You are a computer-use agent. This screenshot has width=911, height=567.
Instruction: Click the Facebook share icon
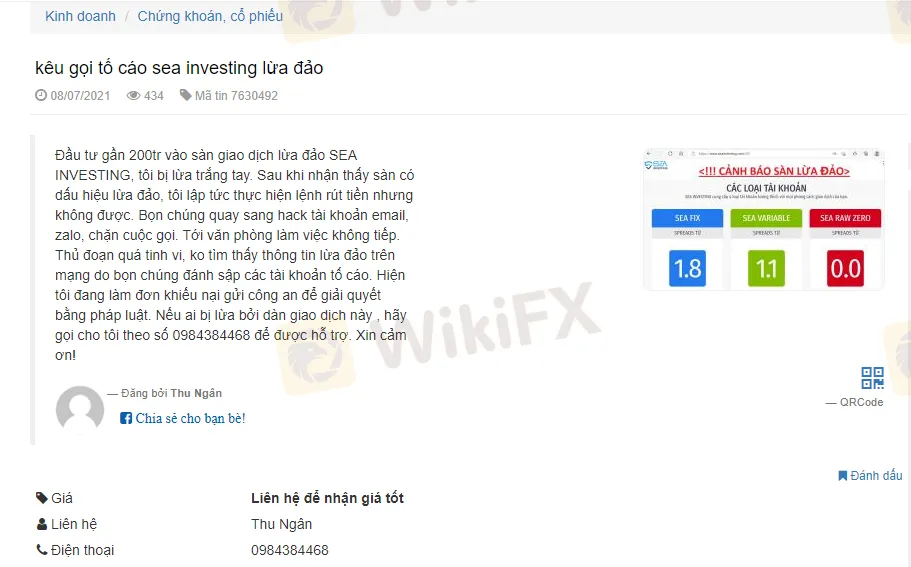pos(125,418)
